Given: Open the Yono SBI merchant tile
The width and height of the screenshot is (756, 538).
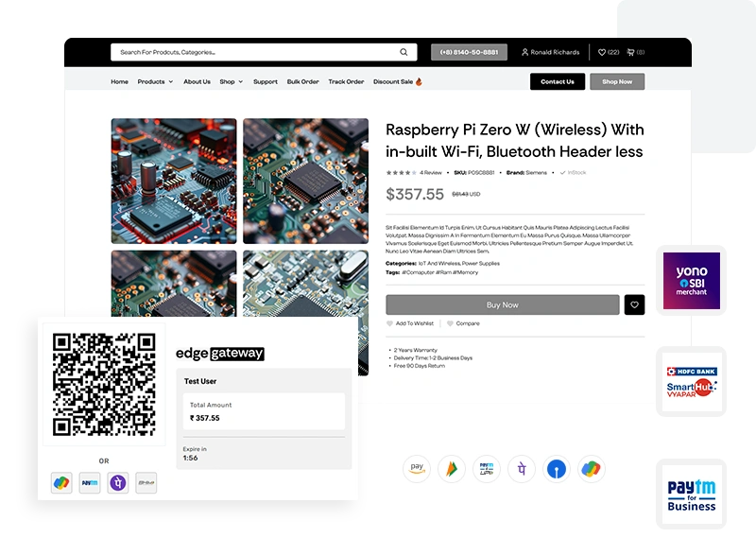Looking at the screenshot, I should (692, 281).
